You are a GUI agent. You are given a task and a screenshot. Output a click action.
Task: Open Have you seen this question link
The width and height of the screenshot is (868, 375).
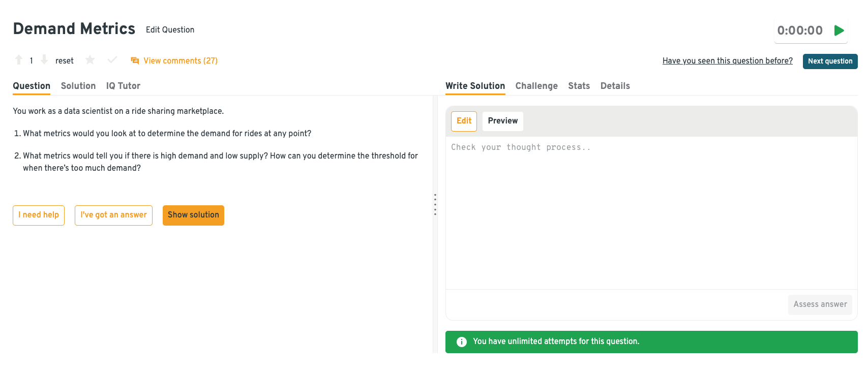(727, 61)
